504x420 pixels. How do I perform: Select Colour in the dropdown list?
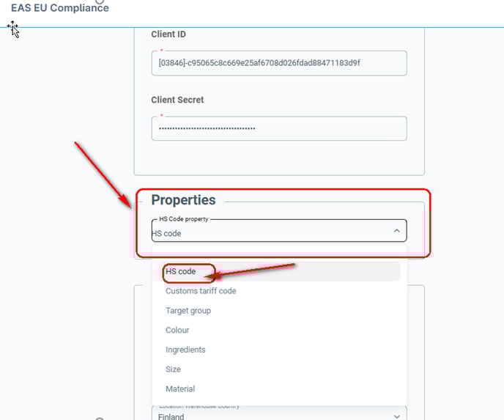(279, 331)
